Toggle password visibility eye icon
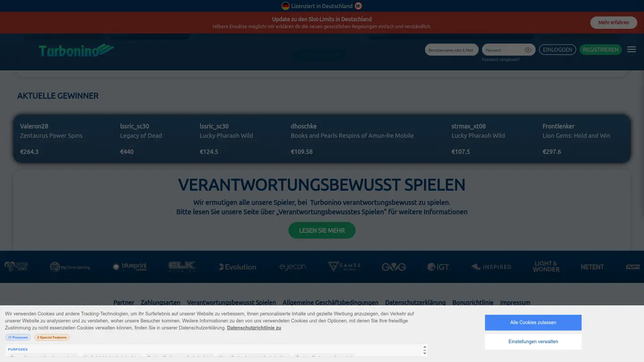Screen dimensions: 644x362 coord(528,50)
